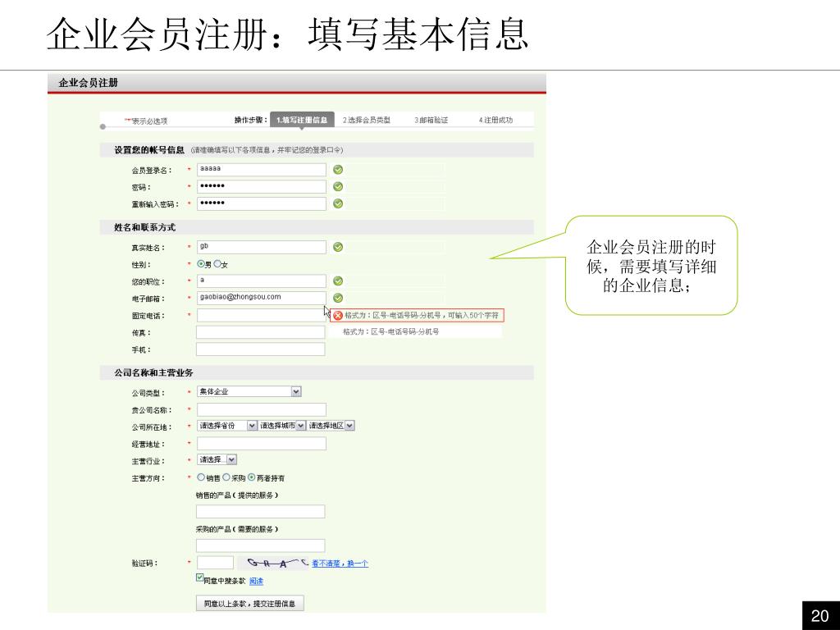Click page number 20 box
Image resolution: width=840 pixels, height=630 pixels.
(820, 615)
